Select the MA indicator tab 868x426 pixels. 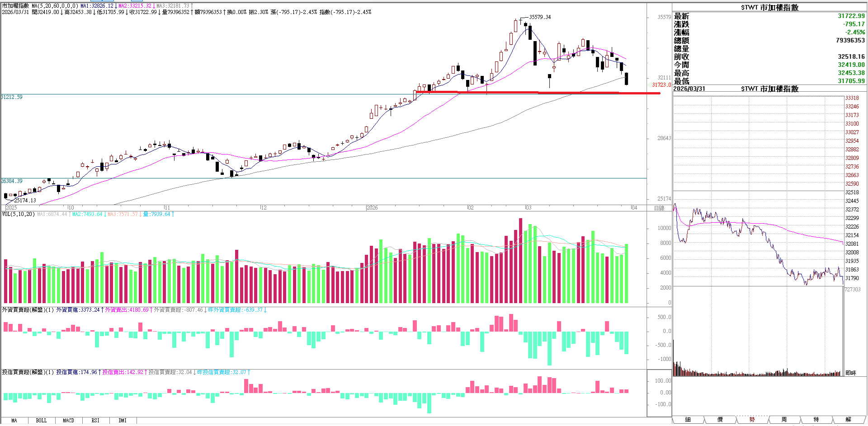tap(14, 421)
